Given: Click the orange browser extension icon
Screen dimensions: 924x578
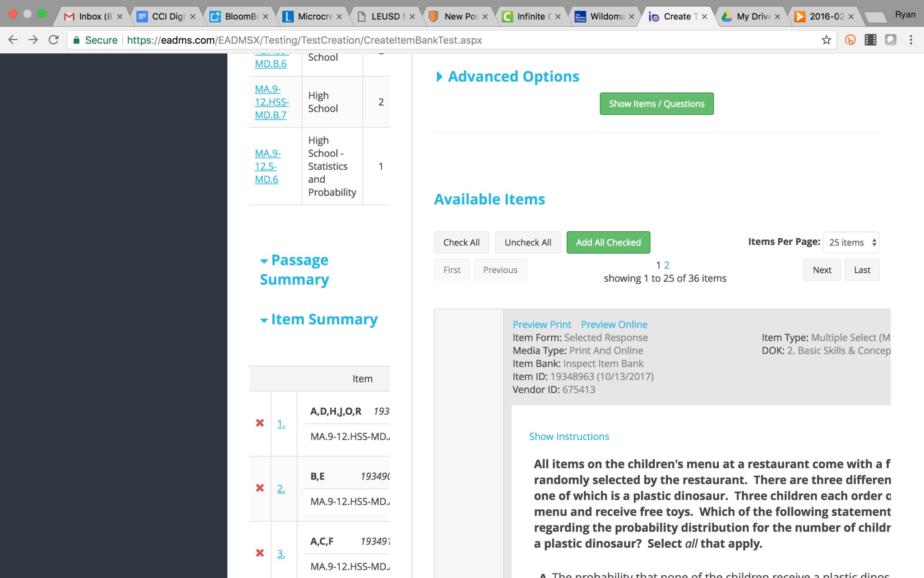Looking at the screenshot, I should coord(850,40).
